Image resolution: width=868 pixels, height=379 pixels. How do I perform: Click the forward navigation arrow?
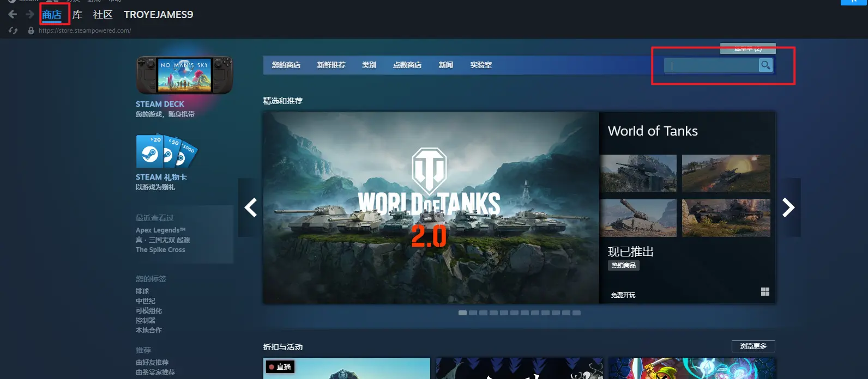tap(29, 15)
